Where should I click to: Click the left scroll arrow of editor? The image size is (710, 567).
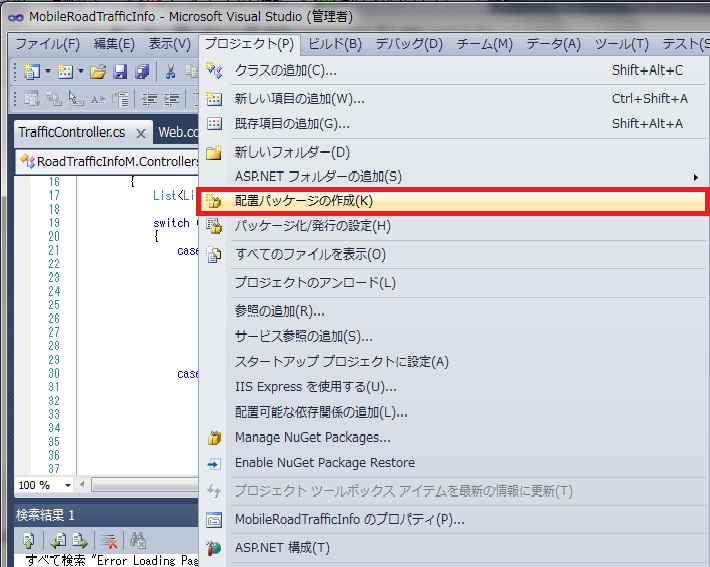82,485
